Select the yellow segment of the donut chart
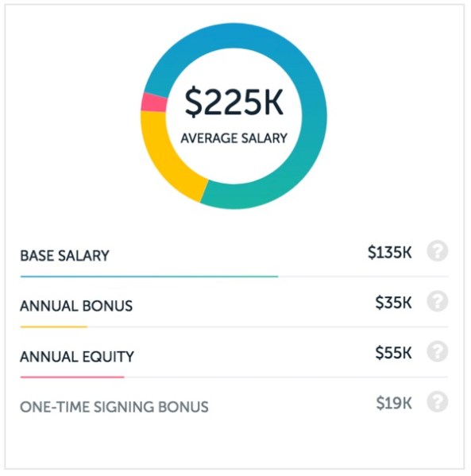This screenshot has width=471, height=476. point(164,158)
